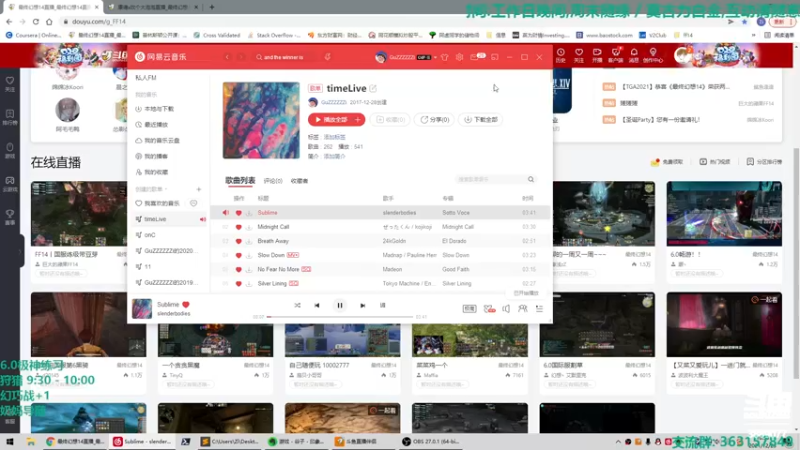Click the top search box in music app
The image size is (800, 450).
pos(285,57)
